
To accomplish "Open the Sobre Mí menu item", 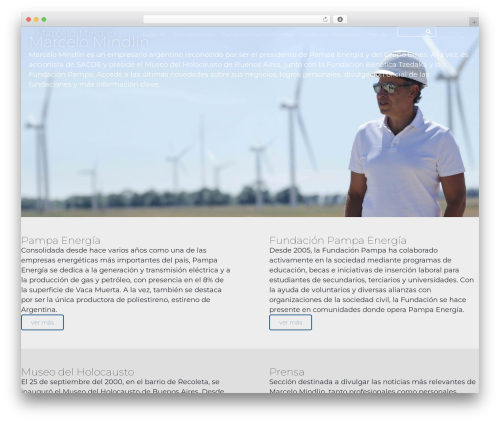I will click(x=154, y=34).
